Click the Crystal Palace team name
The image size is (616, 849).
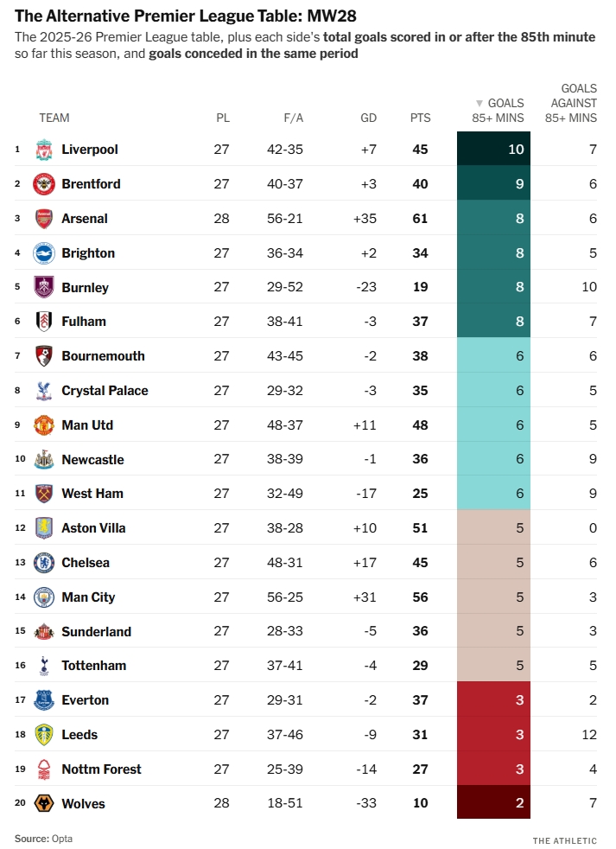pos(105,391)
